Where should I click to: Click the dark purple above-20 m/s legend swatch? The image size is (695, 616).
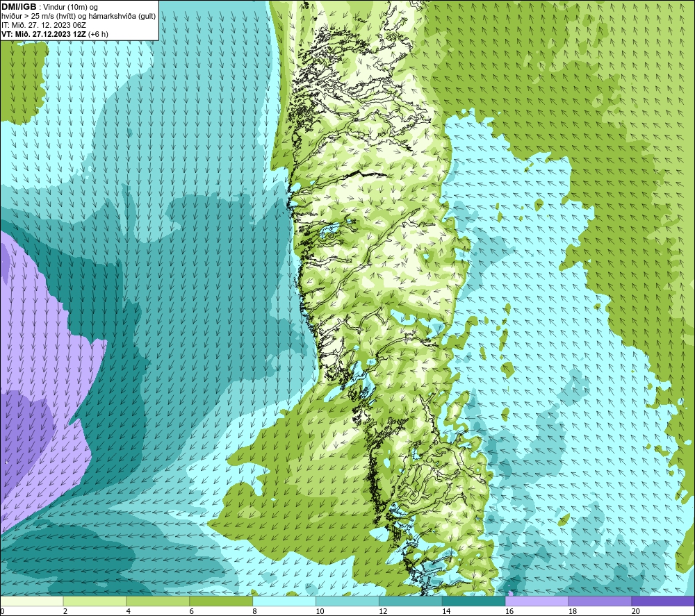[663, 601]
